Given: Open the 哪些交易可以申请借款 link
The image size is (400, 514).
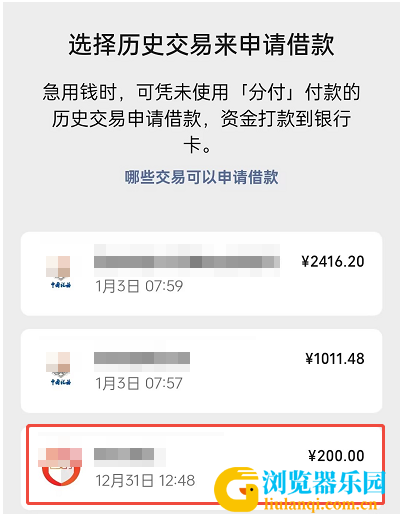Looking at the screenshot, I should point(201,177).
